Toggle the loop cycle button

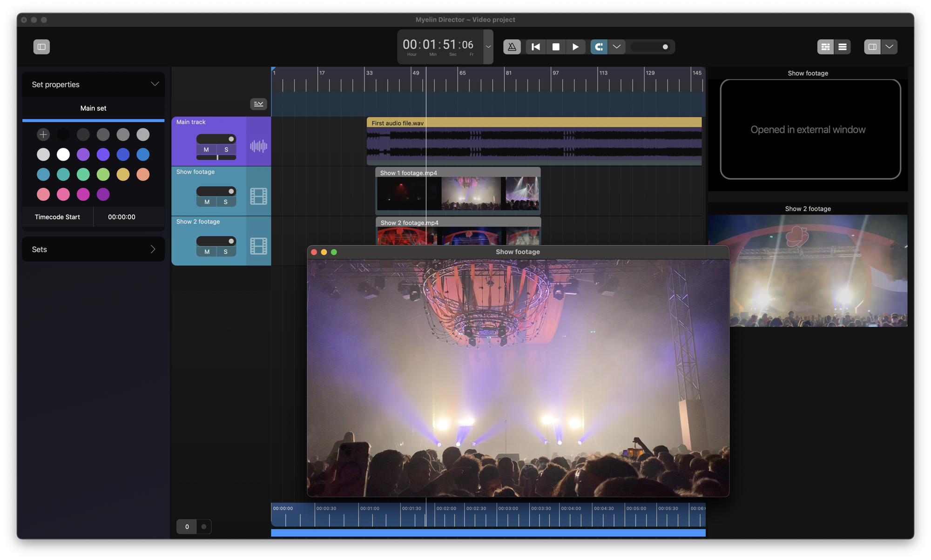tap(599, 47)
